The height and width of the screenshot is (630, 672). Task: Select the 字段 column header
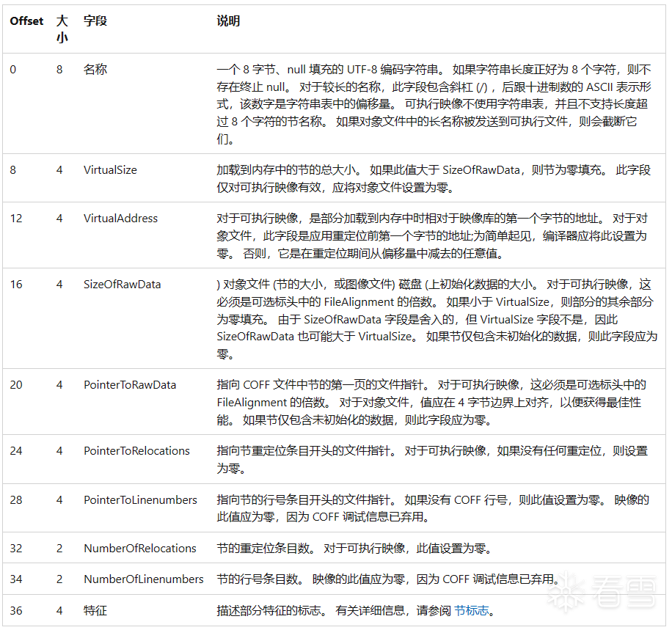click(95, 21)
